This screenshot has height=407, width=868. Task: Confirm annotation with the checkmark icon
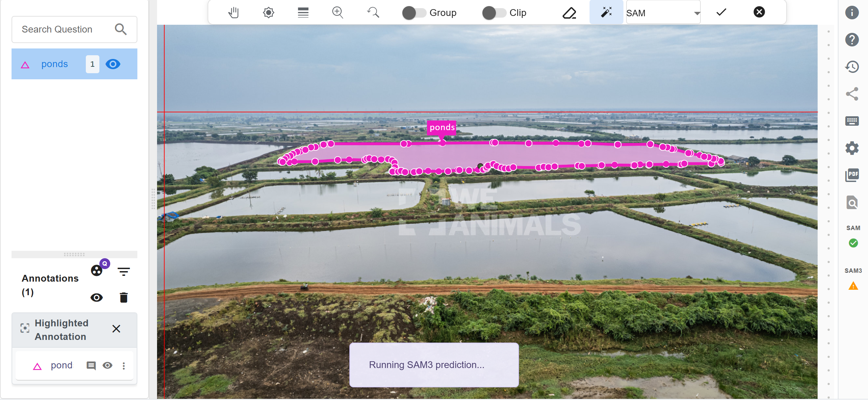(721, 13)
